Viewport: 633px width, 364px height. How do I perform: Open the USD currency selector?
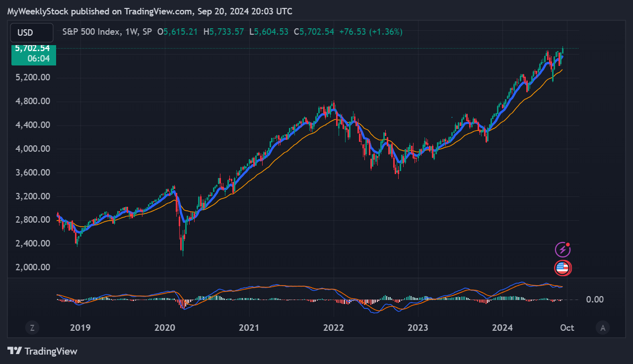point(32,33)
